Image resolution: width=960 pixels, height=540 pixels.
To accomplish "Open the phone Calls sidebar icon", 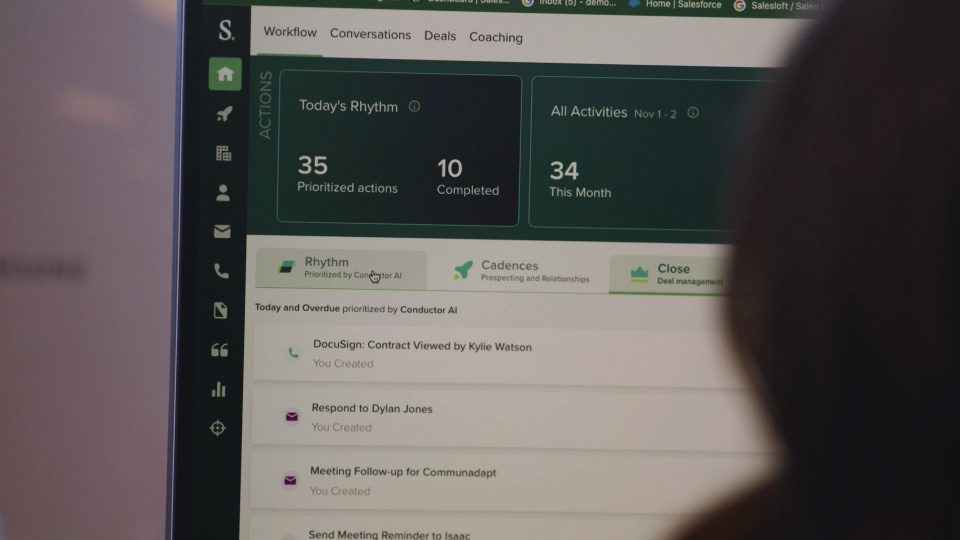I will (x=222, y=271).
